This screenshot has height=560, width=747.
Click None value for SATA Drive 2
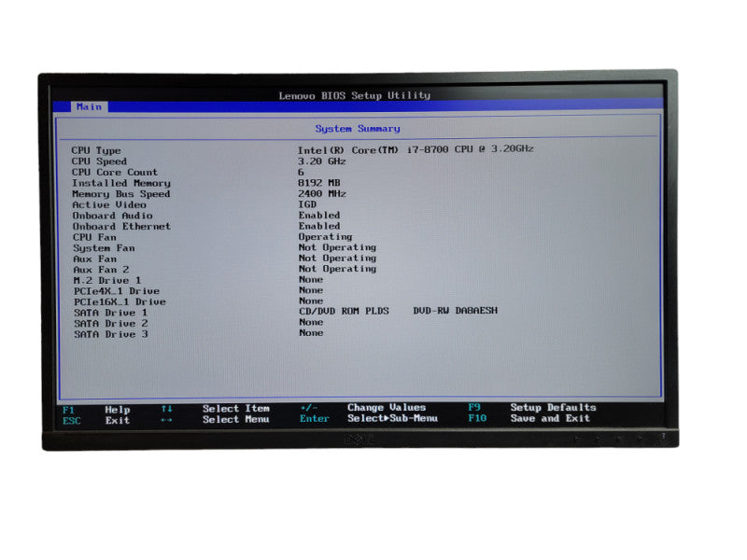click(311, 322)
